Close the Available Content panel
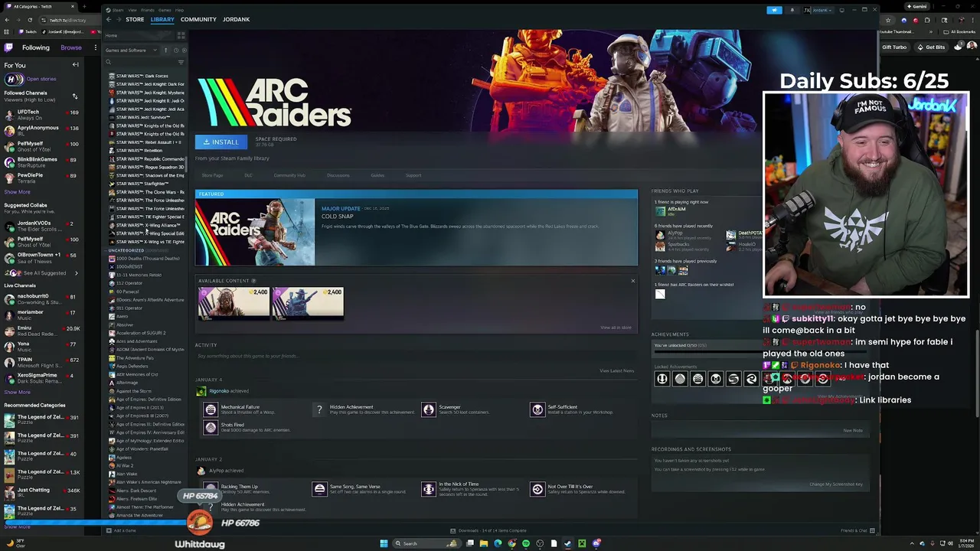Screen dimensions: 980x551 tap(632, 281)
